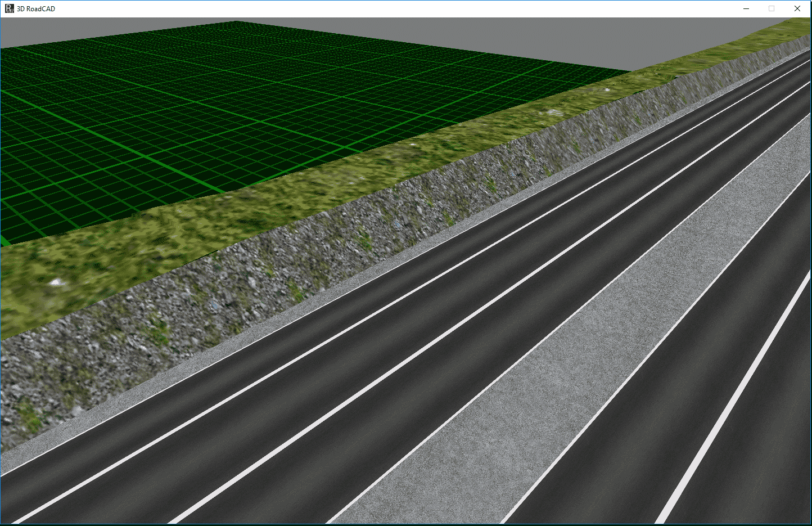812x526 pixels.
Task: Click the disabled maximize button
Action: 772,8
